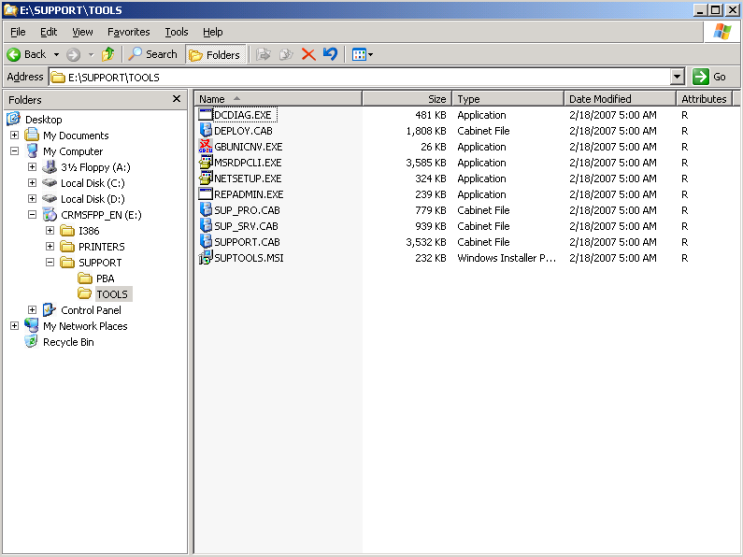The height and width of the screenshot is (557, 743).
Task: Open the File menu
Action: pyautogui.click(x=18, y=32)
